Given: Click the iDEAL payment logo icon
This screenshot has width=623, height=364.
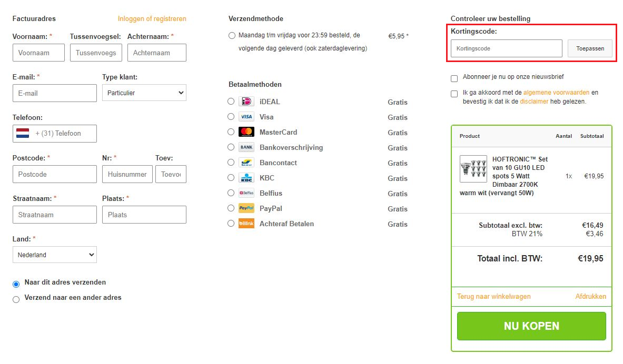Looking at the screenshot, I should (246, 102).
